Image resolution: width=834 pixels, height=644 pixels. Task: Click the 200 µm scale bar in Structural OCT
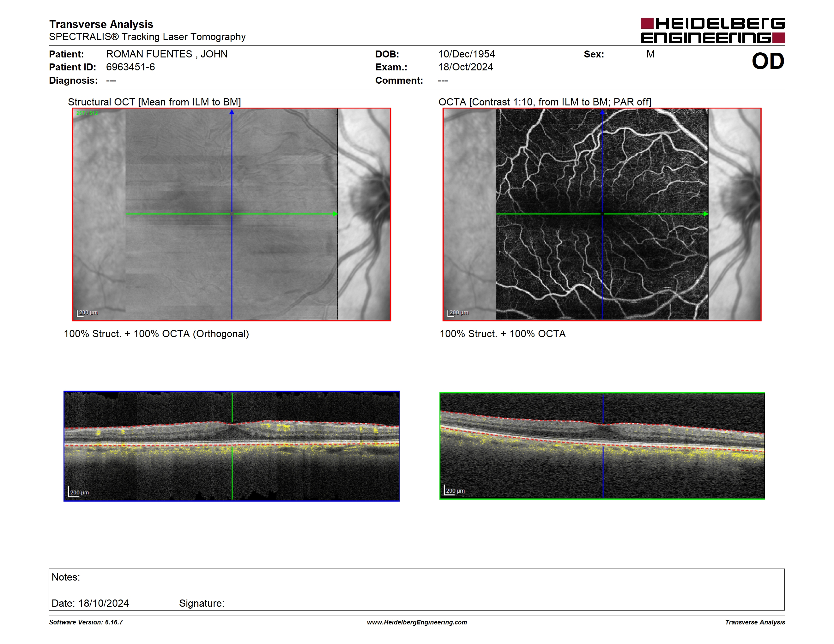tap(88, 313)
